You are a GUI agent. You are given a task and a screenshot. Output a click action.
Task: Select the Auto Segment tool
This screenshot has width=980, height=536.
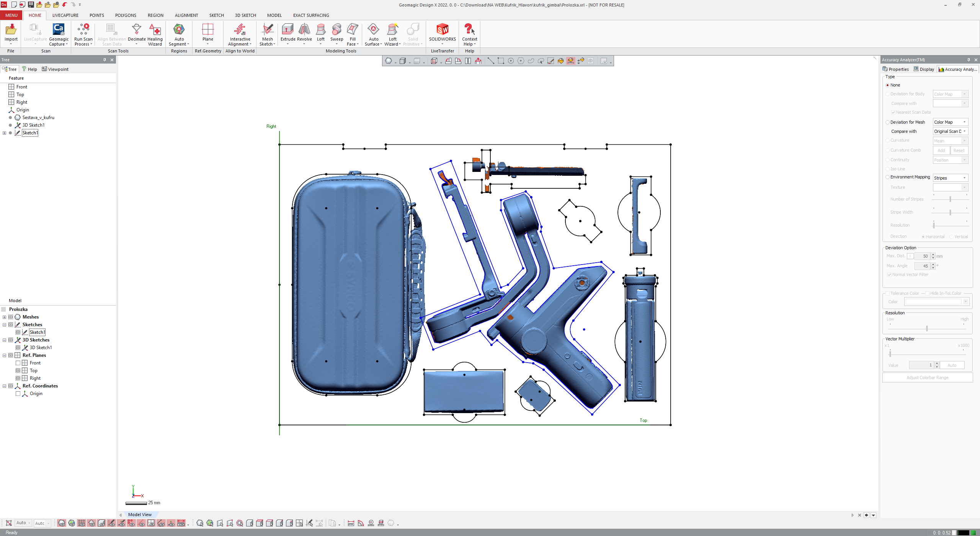179,30
